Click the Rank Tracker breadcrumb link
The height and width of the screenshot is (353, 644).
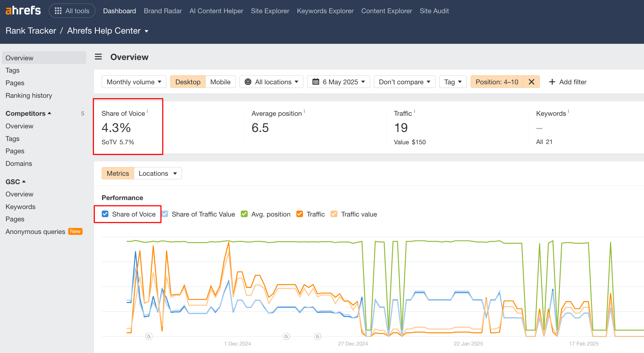tap(31, 31)
